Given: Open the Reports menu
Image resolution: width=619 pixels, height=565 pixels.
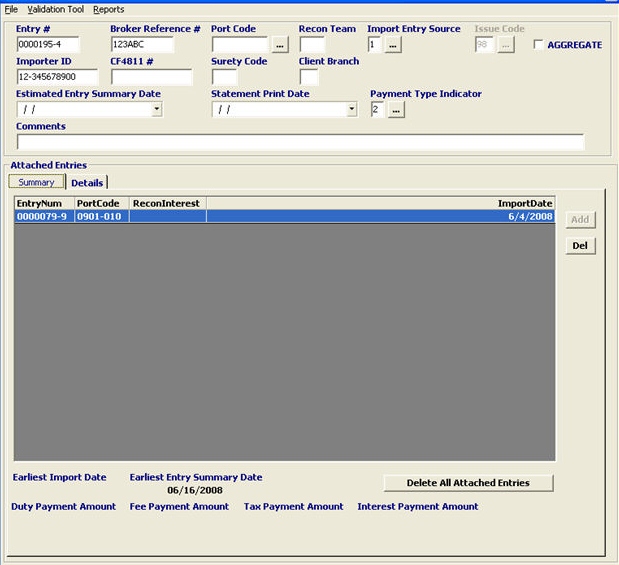Looking at the screenshot, I should coord(109,9).
